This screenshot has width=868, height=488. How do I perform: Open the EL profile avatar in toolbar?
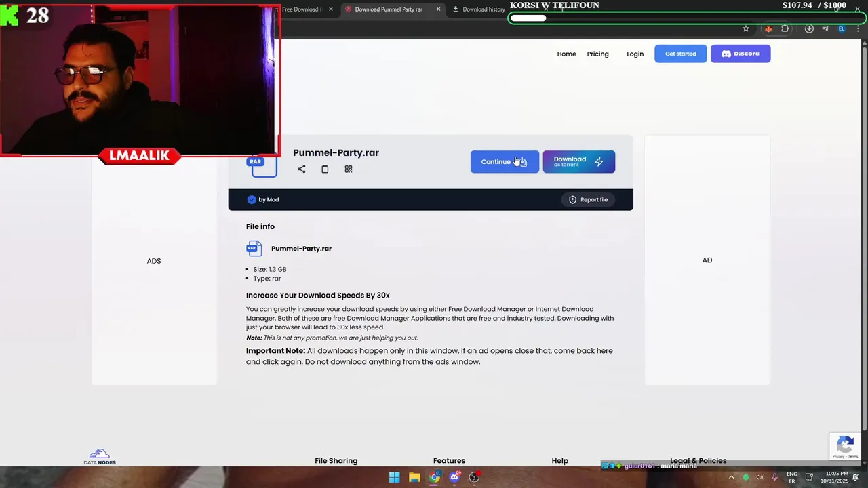click(842, 28)
